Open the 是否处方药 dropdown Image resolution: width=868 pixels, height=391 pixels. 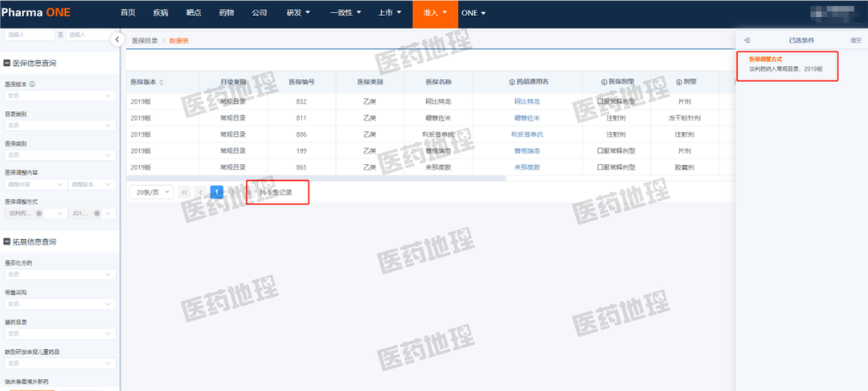click(60, 274)
